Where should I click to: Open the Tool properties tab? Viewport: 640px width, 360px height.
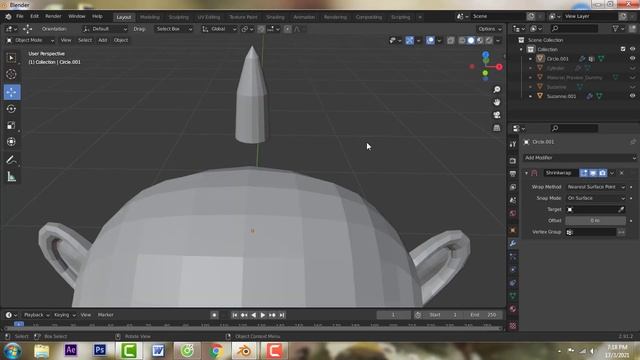[x=513, y=144]
